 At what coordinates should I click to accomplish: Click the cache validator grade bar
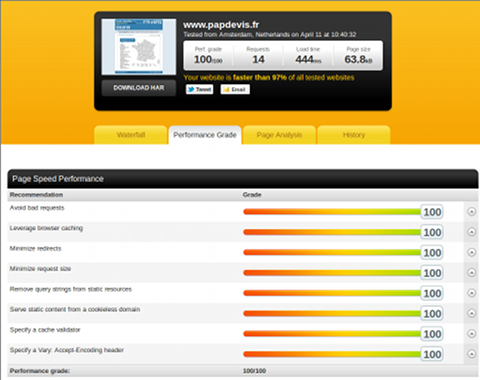click(x=332, y=334)
